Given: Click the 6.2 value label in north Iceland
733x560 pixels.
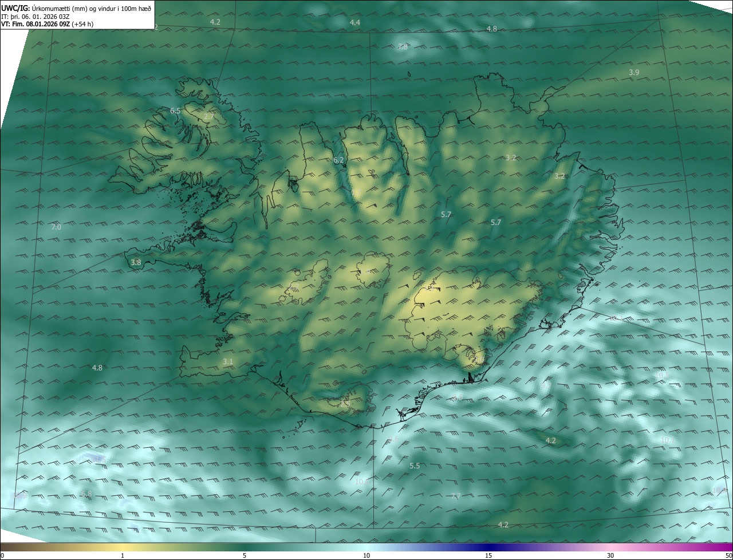Looking at the screenshot, I should coord(338,160).
